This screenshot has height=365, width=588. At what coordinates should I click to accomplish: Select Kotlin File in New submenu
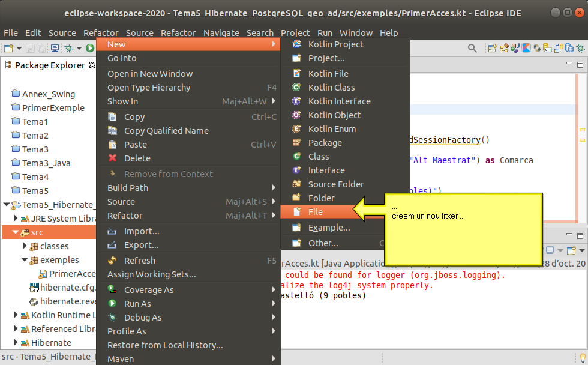click(345, 73)
